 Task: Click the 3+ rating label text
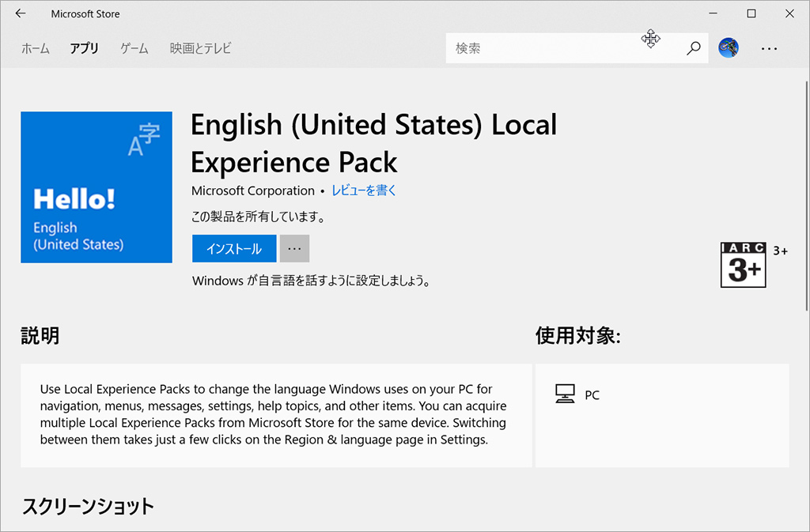[x=781, y=251]
